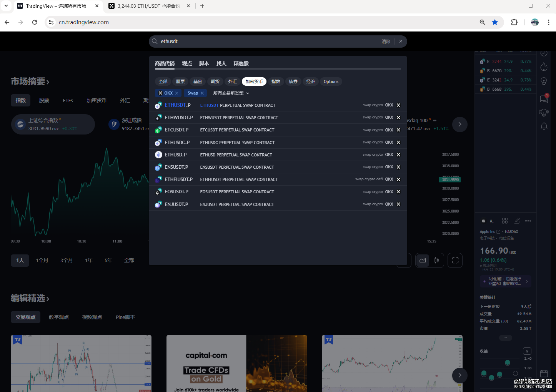Image resolution: width=556 pixels, height=392 pixels.
Task: Set chart range to 1个月
Action: tap(42, 260)
